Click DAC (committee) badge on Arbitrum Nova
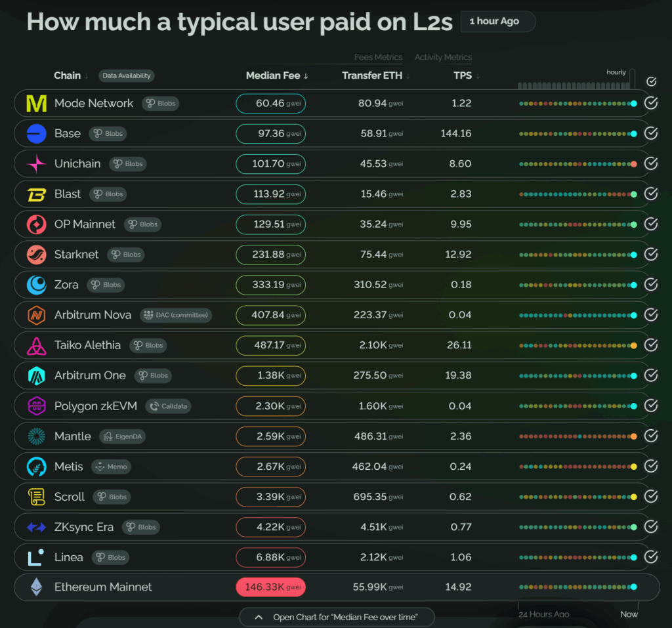Screen dimensions: 672x628 [176, 315]
